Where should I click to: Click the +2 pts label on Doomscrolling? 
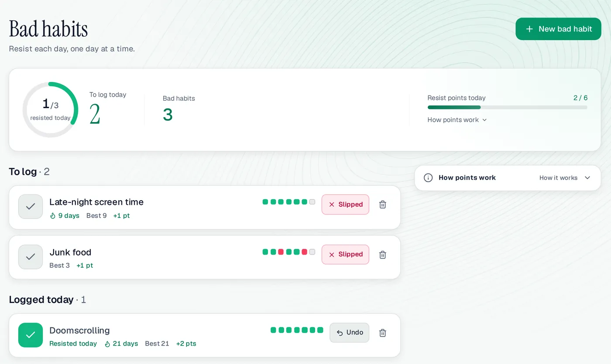click(186, 344)
